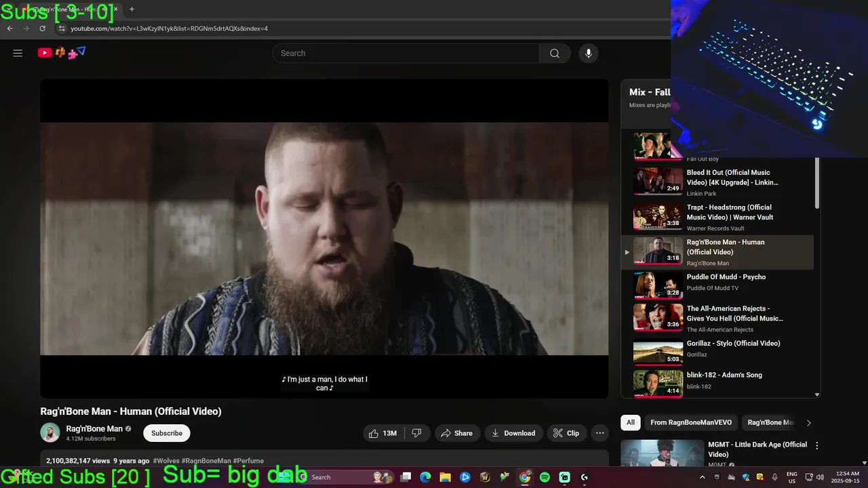
Task: Click the #Perfume hashtag
Action: (x=248, y=461)
